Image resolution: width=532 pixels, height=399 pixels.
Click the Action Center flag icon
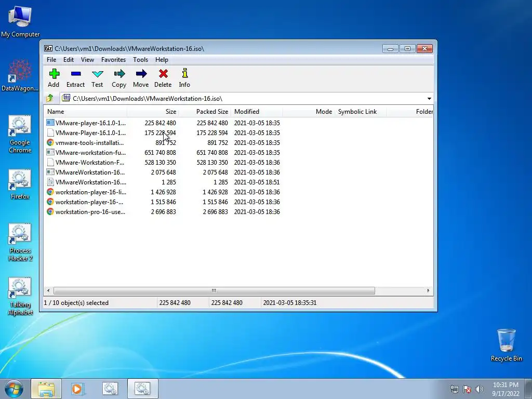(x=467, y=389)
